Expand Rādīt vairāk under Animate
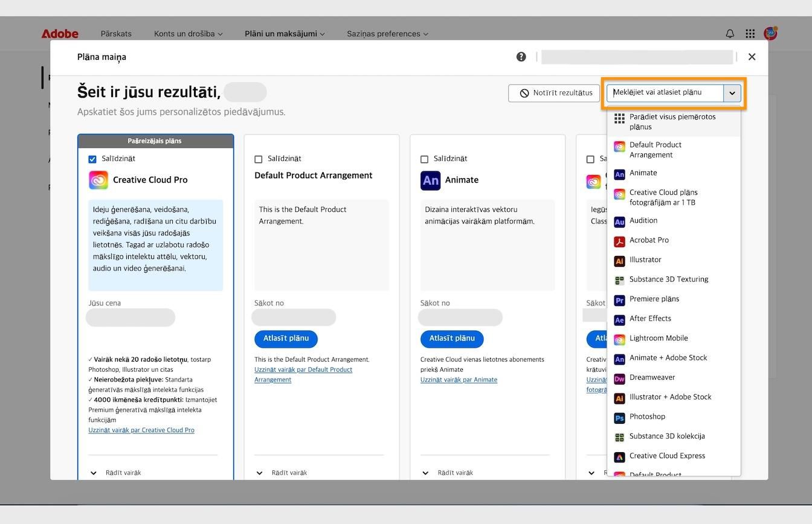The height and width of the screenshot is (524, 812). 449,473
